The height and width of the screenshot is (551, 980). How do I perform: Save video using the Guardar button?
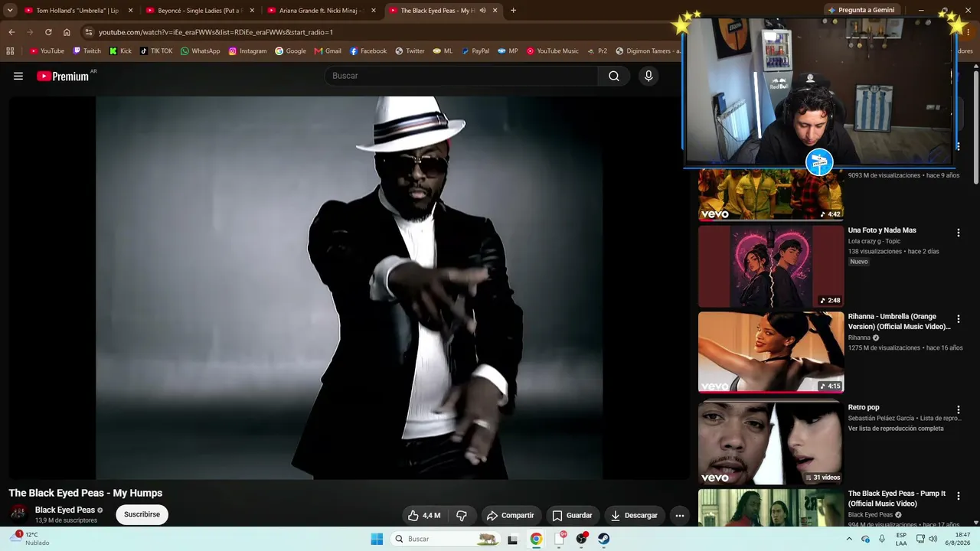tap(572, 515)
